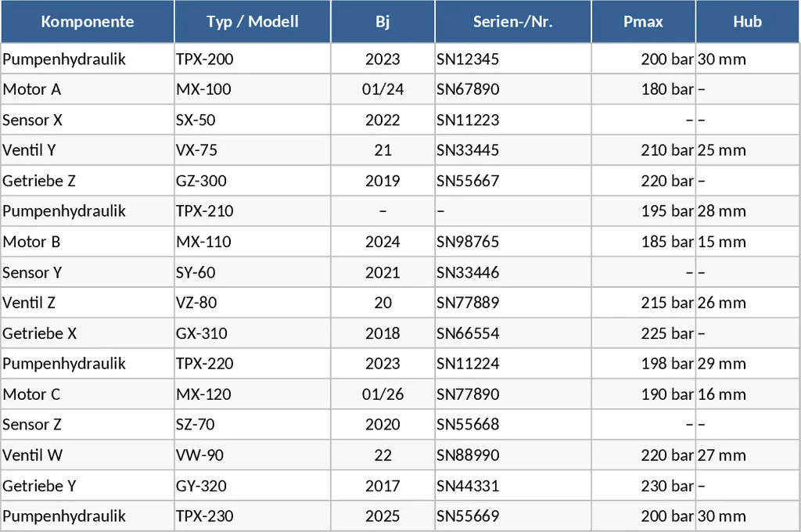Click the Komponente column header
The height and width of the screenshot is (532, 801).
point(87,22)
